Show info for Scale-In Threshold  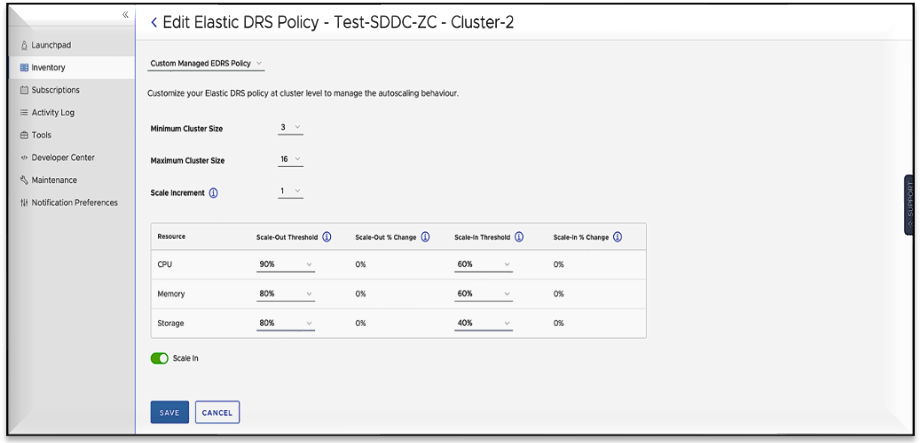pos(519,237)
